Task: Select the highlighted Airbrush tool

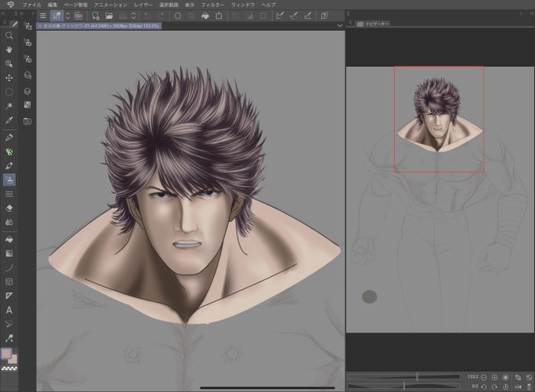Action: click(x=9, y=180)
